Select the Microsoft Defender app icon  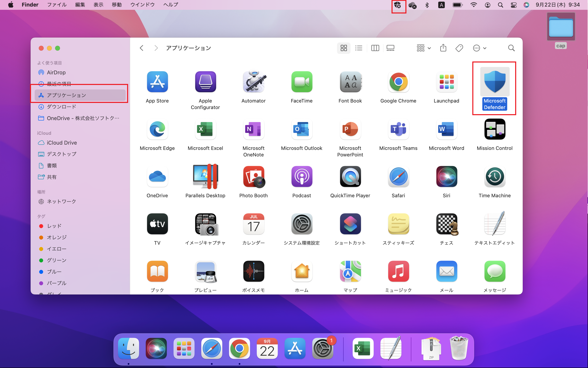[x=495, y=82]
